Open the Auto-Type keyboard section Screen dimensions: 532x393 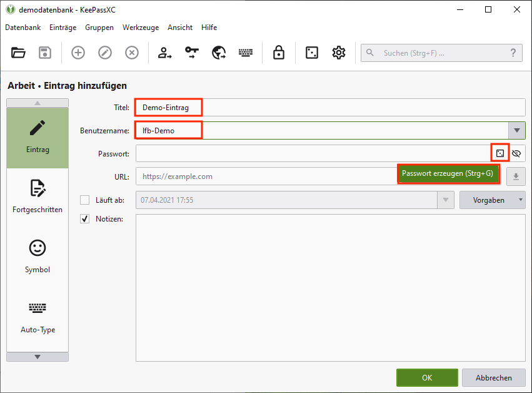[38, 315]
